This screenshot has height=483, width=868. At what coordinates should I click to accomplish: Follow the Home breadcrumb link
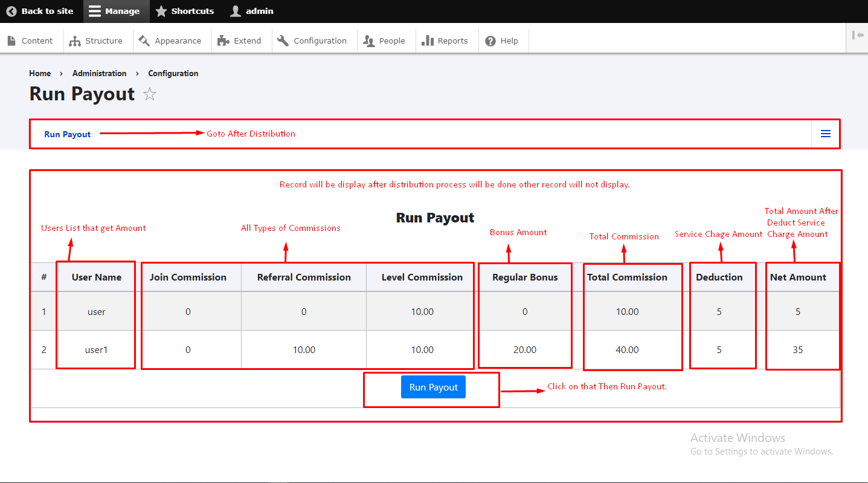coord(40,73)
